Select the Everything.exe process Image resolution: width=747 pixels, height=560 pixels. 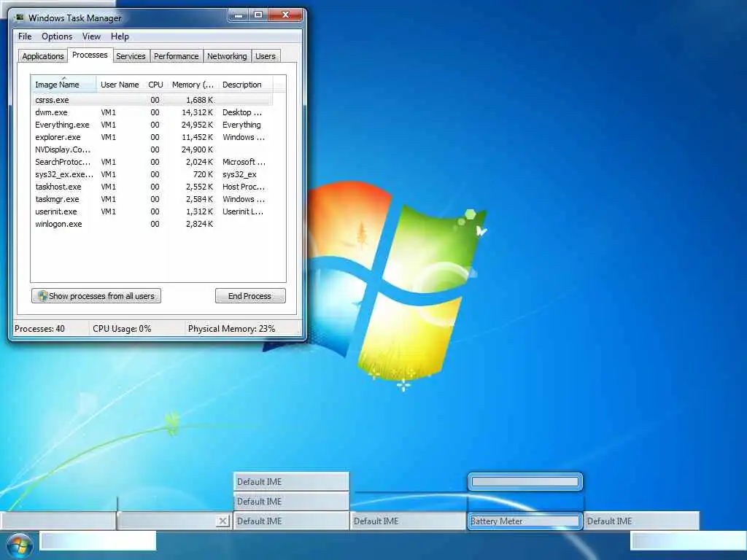pyautogui.click(x=152, y=125)
